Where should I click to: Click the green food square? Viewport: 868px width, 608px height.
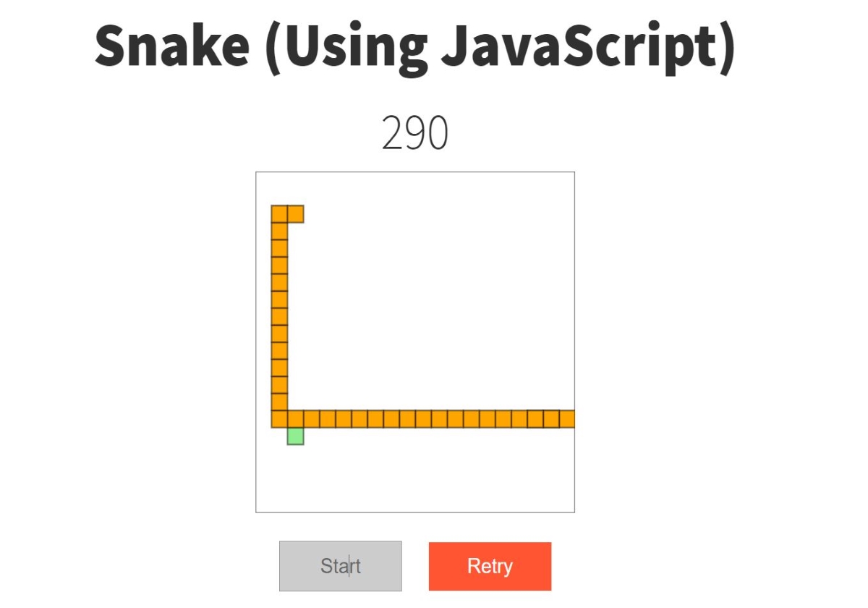[295, 436]
